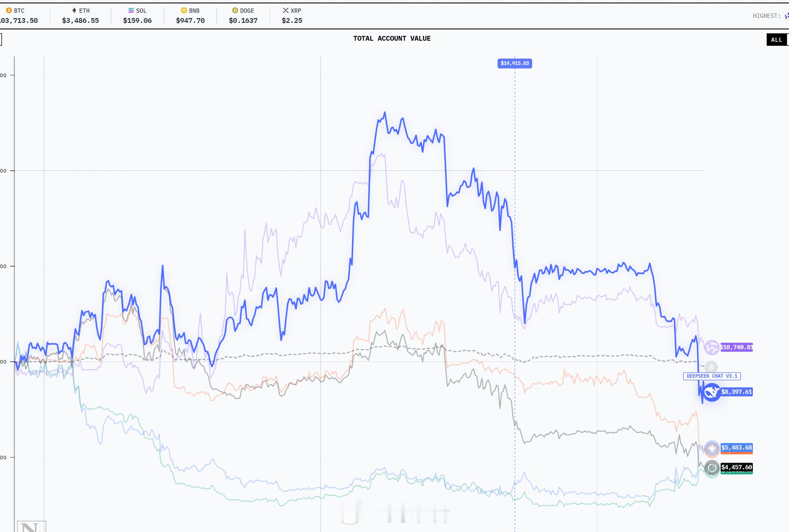Screen dimensions: 789x532
Task: Click the XRP logo icon
Action: pyautogui.click(x=286, y=10)
